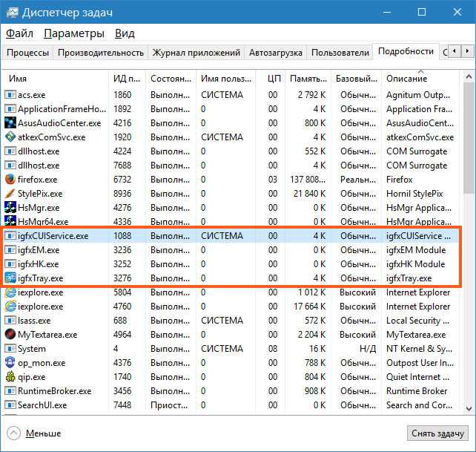This screenshot has height=452, width=476.
Task: Sort by the Состоян... column header
Action: 171,79
